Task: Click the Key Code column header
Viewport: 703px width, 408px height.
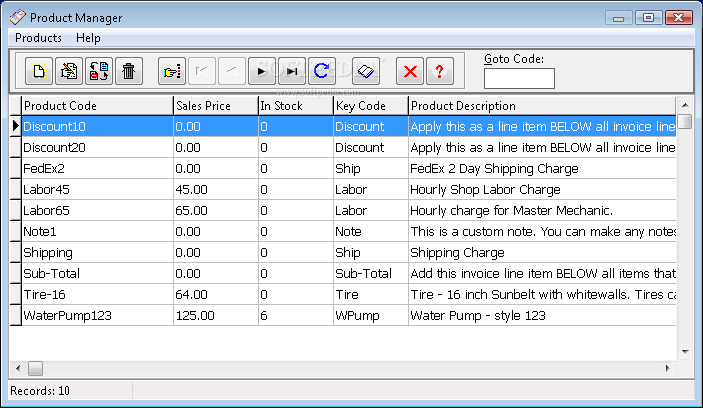Action: tap(371, 106)
